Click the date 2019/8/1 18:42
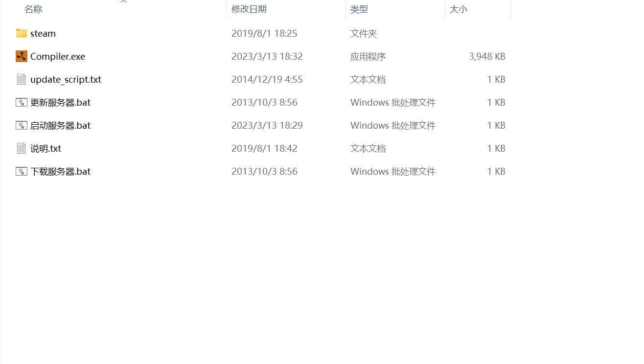The height and width of the screenshot is (364, 644). click(x=264, y=148)
